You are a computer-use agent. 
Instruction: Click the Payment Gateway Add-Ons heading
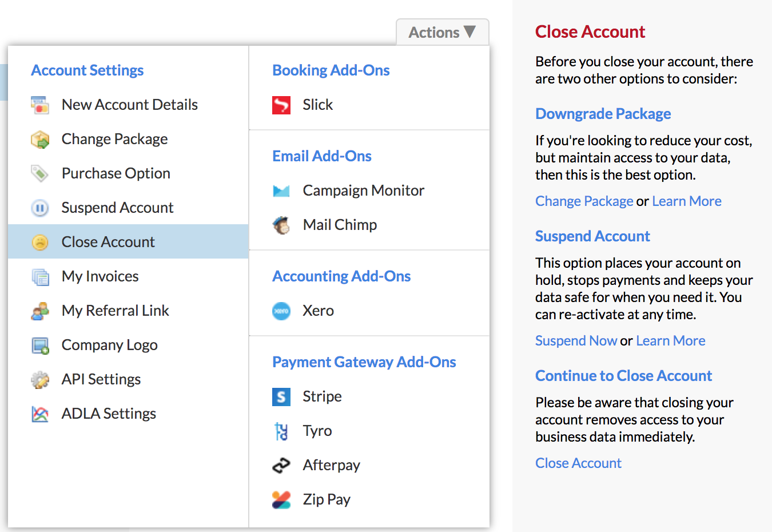(x=364, y=362)
